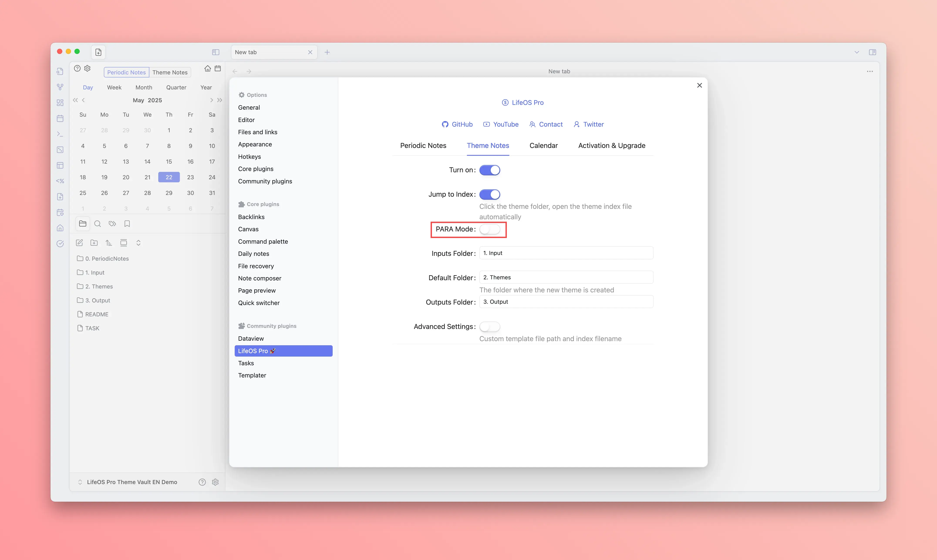The width and height of the screenshot is (937, 560).
Task: Turn on Advanced Settings switch
Action: click(x=490, y=326)
